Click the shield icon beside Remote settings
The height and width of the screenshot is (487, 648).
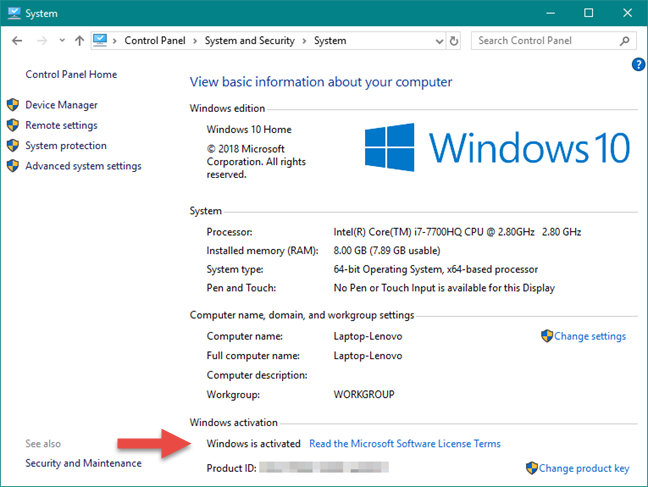pos(13,125)
